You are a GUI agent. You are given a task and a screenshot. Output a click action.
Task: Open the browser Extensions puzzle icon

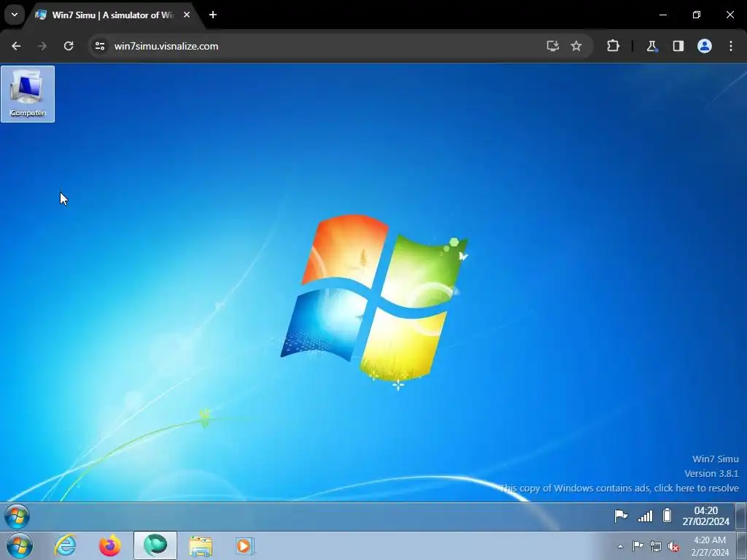point(613,46)
